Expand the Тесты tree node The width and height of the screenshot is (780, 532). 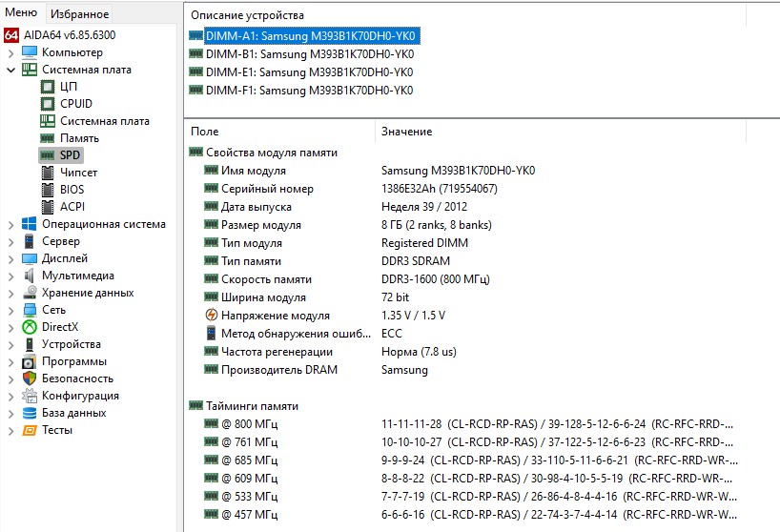[10, 431]
